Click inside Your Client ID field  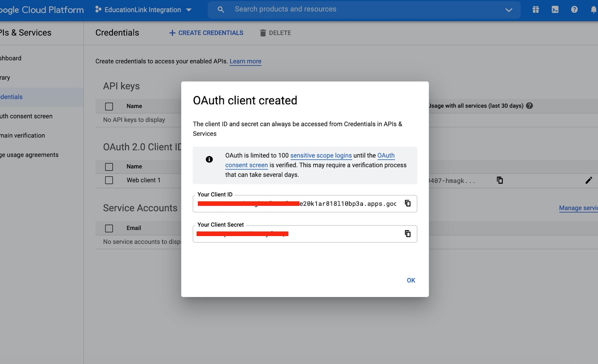pos(305,204)
